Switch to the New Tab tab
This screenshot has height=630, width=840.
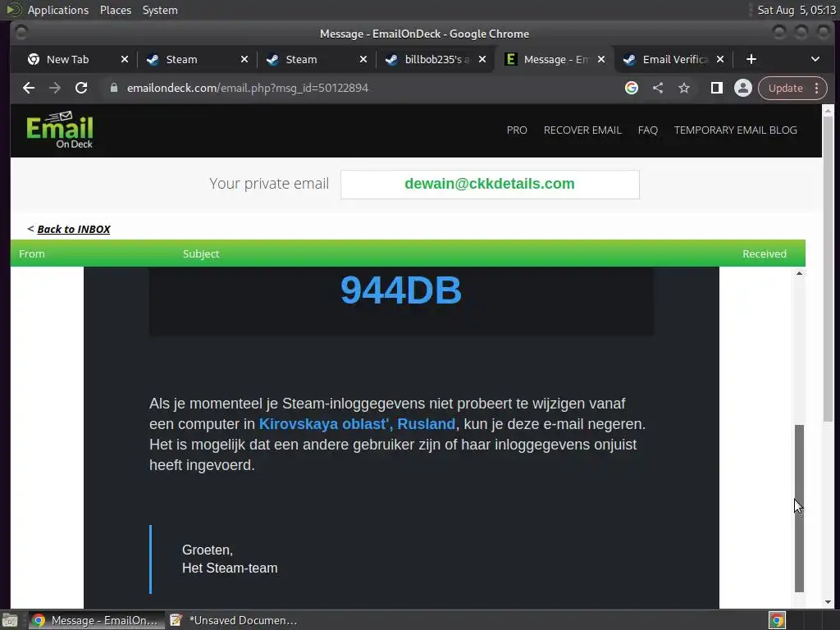[67, 59]
